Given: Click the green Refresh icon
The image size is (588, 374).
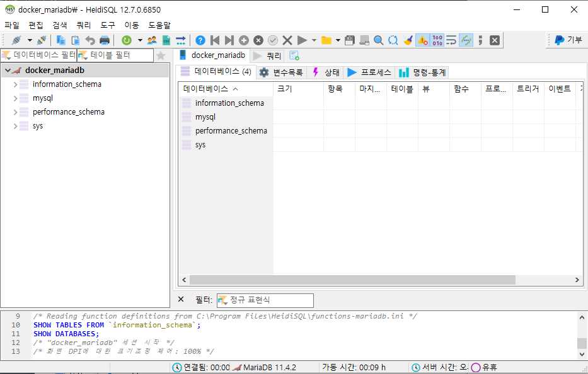Looking at the screenshot, I should [127, 40].
